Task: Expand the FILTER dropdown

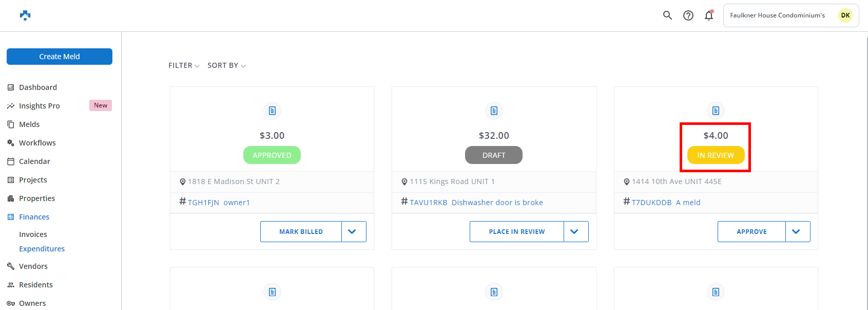Action: point(184,65)
